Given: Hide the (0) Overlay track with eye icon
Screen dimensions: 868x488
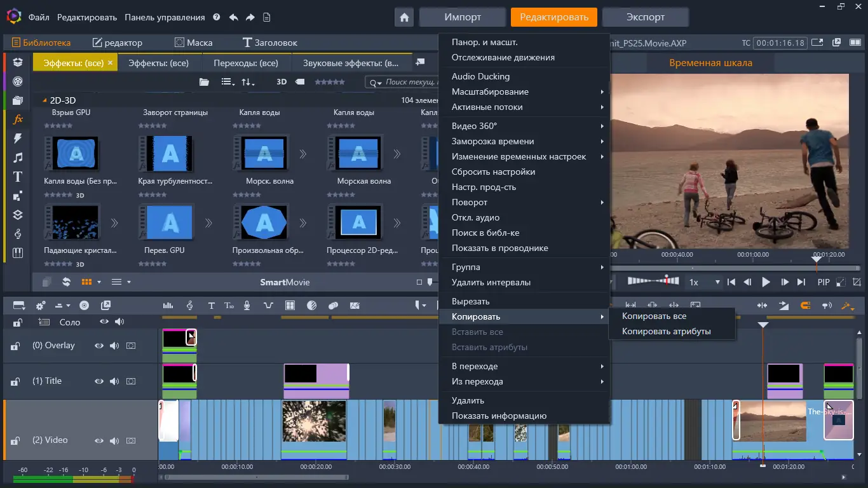Looking at the screenshot, I should [99, 346].
